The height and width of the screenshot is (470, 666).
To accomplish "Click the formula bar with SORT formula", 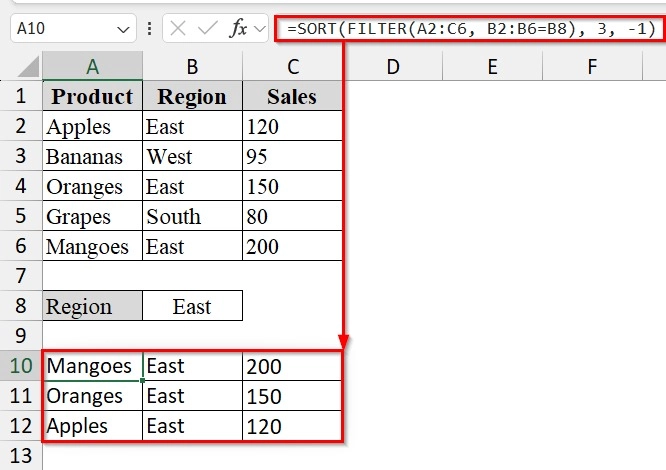I will (x=470, y=28).
